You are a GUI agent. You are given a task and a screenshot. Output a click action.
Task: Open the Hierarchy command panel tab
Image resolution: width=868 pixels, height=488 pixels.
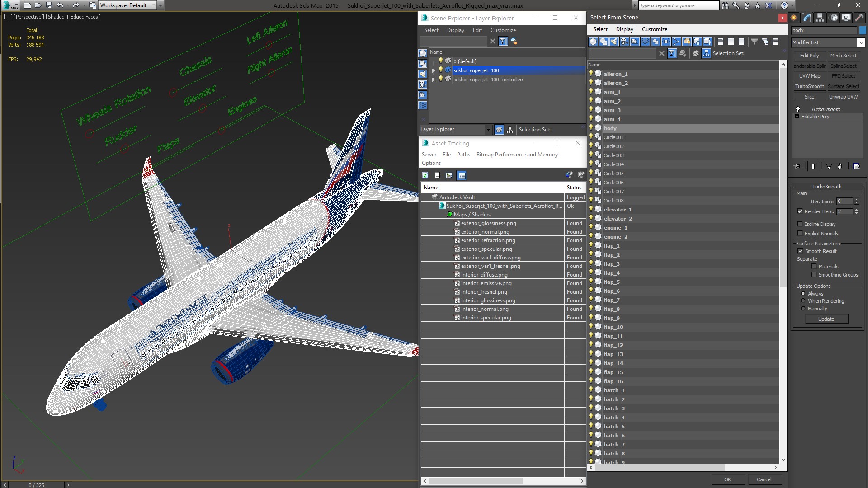coord(820,18)
